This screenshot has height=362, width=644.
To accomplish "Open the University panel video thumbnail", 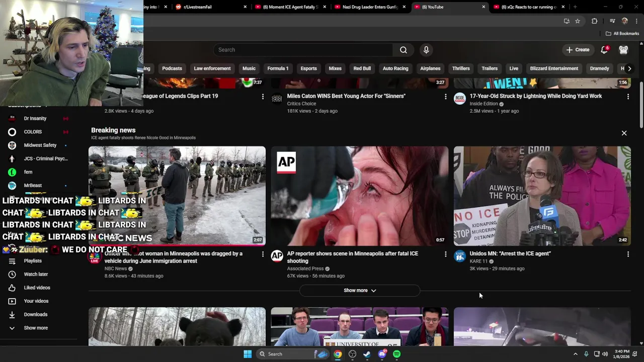I will click(x=360, y=327).
